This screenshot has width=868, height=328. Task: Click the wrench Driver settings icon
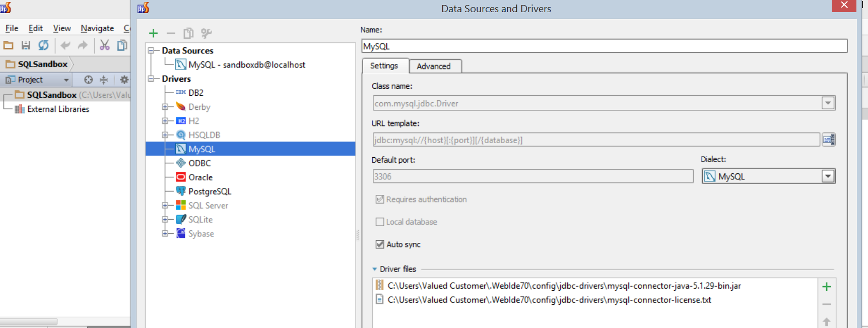point(206,33)
